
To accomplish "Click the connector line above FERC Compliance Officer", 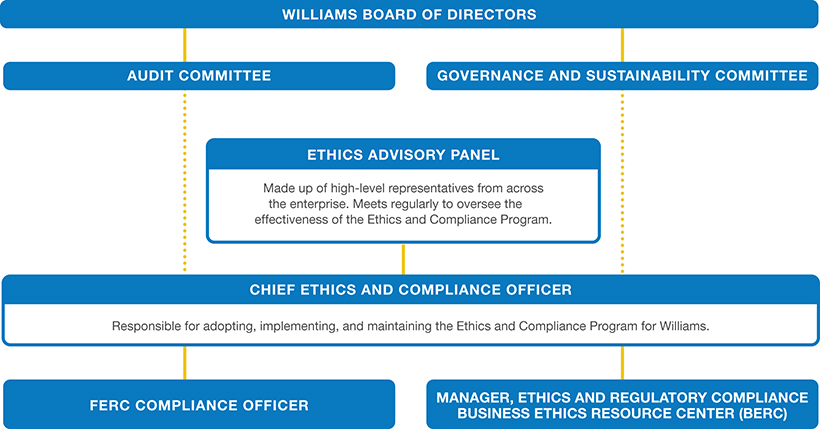I will tap(185, 362).
